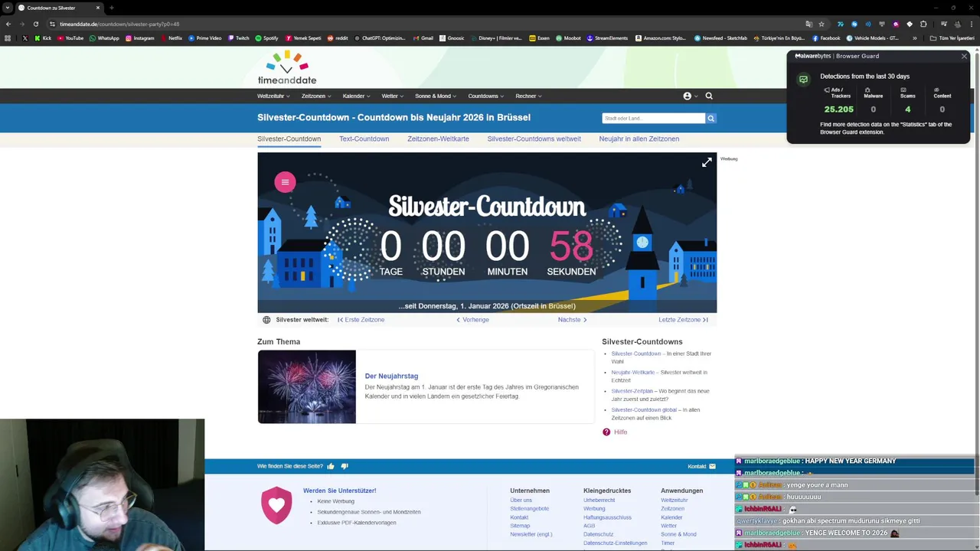
Task: Bookmark this page with the star icon
Action: coord(822,24)
